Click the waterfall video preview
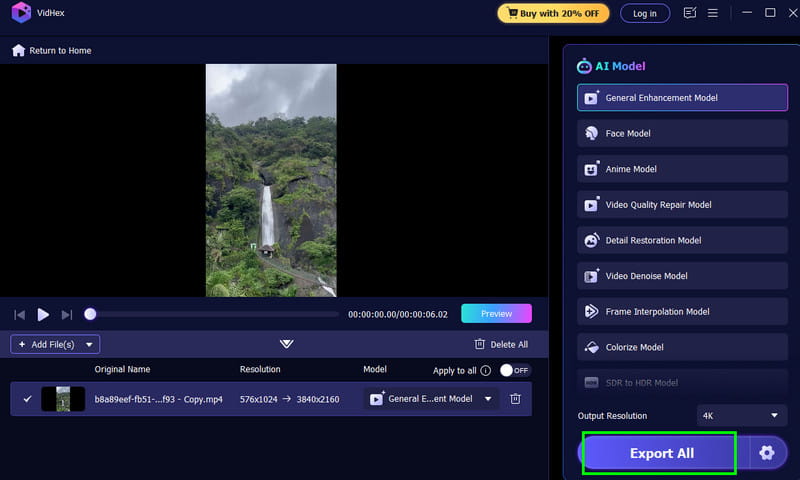 click(x=271, y=180)
